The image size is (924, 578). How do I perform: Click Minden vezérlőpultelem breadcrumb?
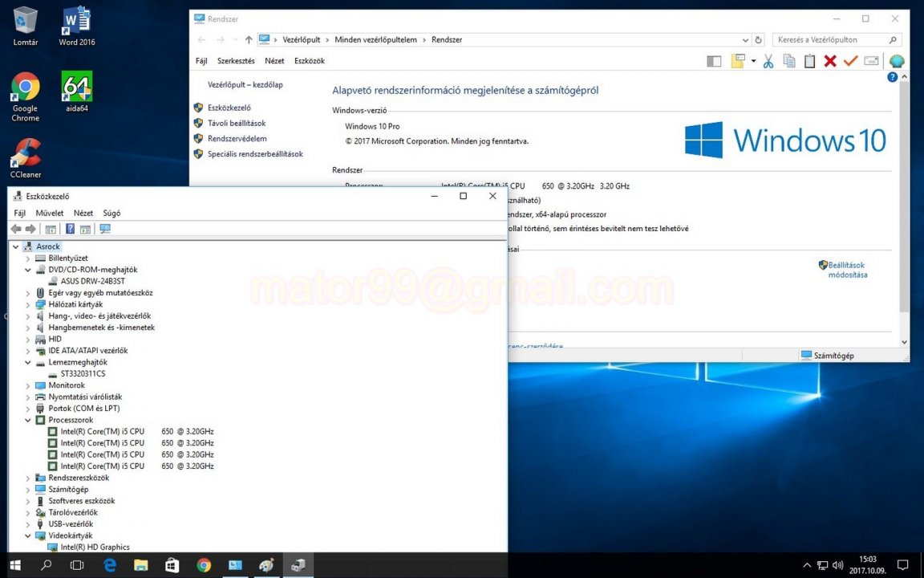pos(375,39)
